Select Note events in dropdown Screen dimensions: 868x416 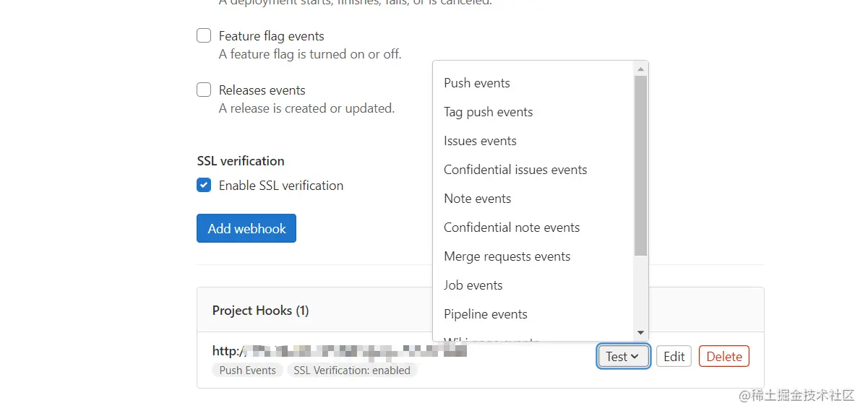[x=533, y=199]
